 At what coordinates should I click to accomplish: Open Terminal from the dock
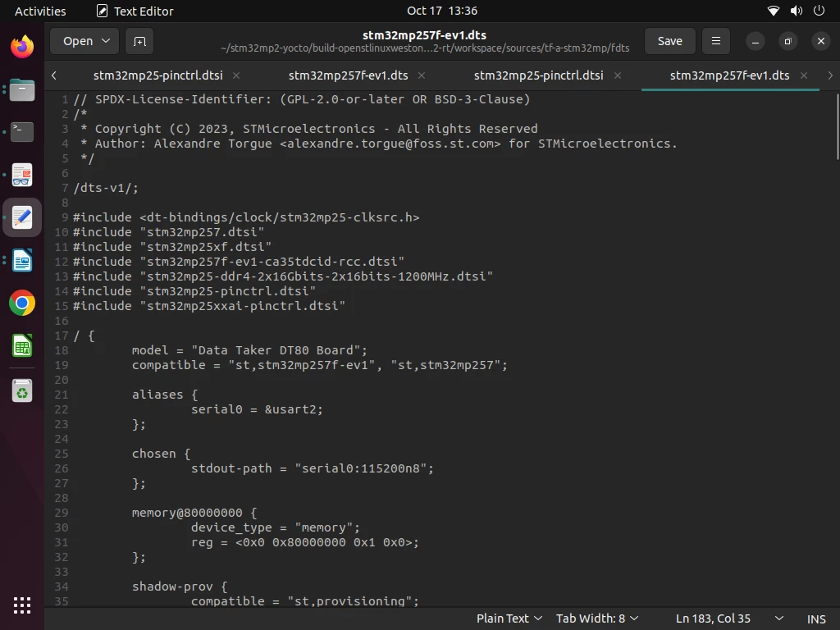pos(22,132)
